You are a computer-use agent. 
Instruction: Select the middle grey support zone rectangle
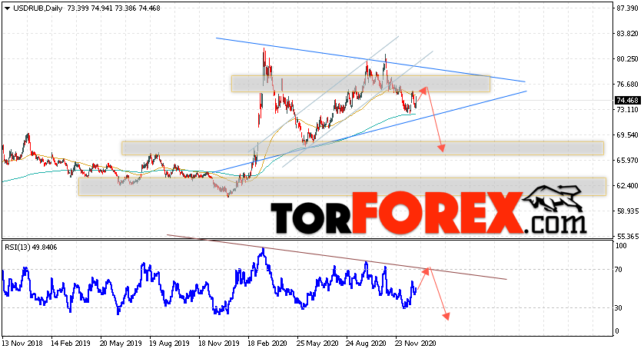click(363, 148)
